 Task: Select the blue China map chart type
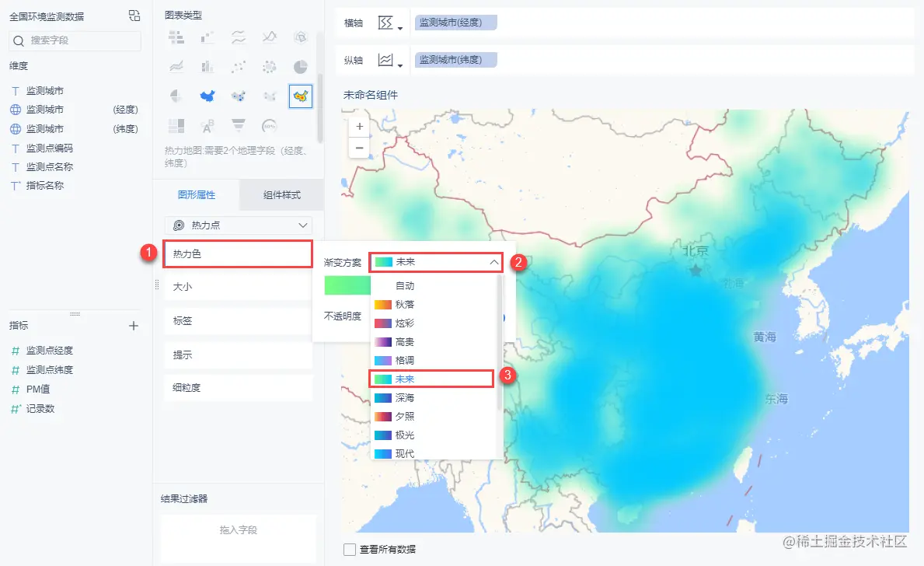tap(207, 96)
